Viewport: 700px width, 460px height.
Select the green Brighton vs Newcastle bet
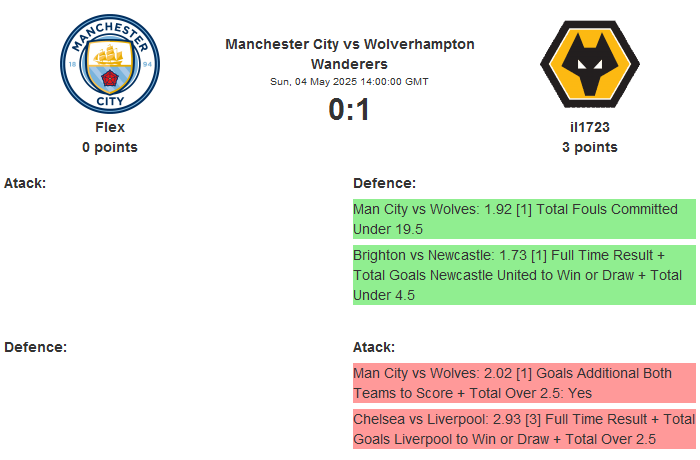click(x=523, y=275)
